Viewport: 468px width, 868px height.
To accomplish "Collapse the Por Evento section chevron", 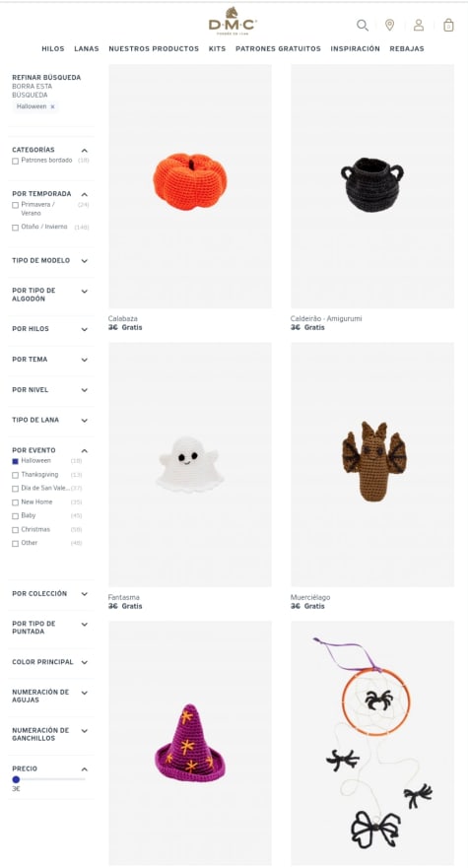I will [84, 451].
